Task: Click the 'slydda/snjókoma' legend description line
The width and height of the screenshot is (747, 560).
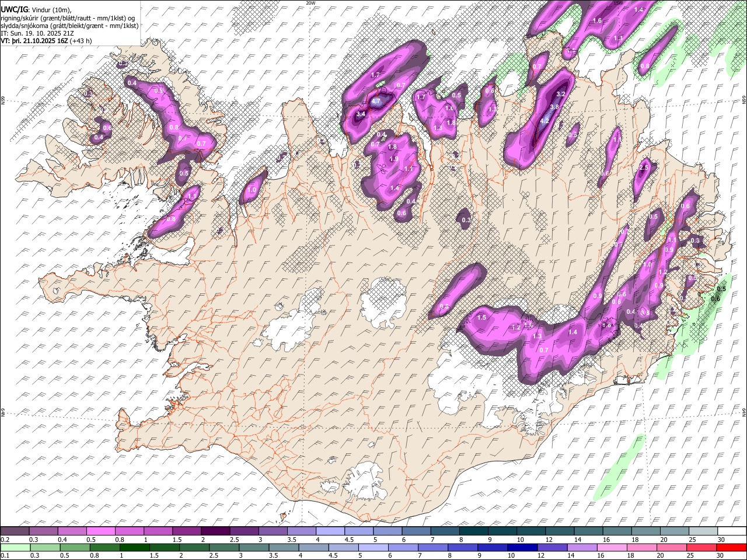Action: (69, 25)
